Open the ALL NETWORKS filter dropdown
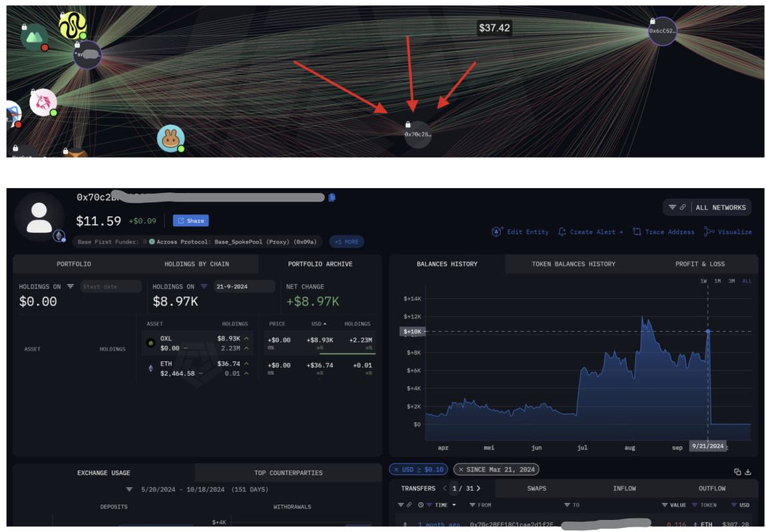766x532 pixels. pos(707,207)
